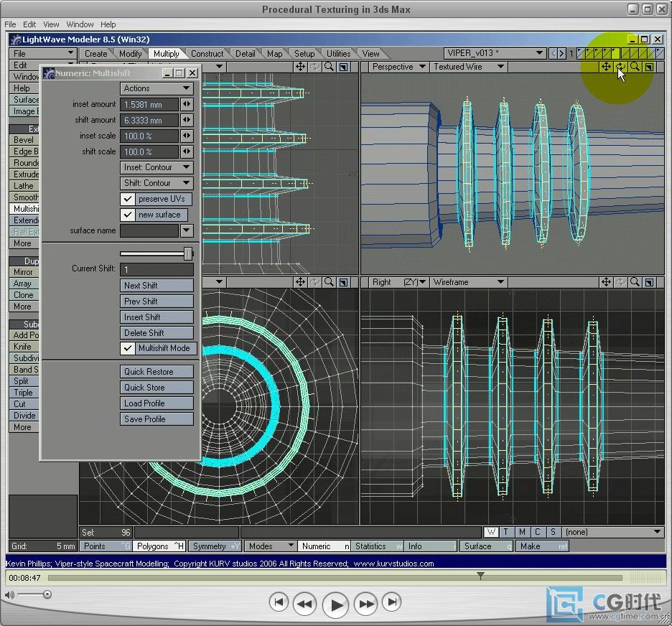Click the rotate icon in the Perspective viewport
The width and height of the screenshot is (672, 626).
point(620,67)
